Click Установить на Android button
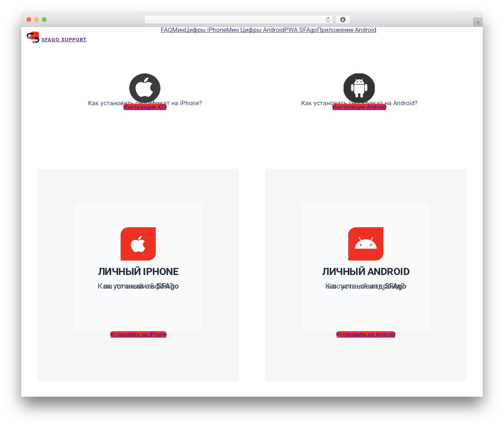Screen dimensions: 504x427 (366, 334)
